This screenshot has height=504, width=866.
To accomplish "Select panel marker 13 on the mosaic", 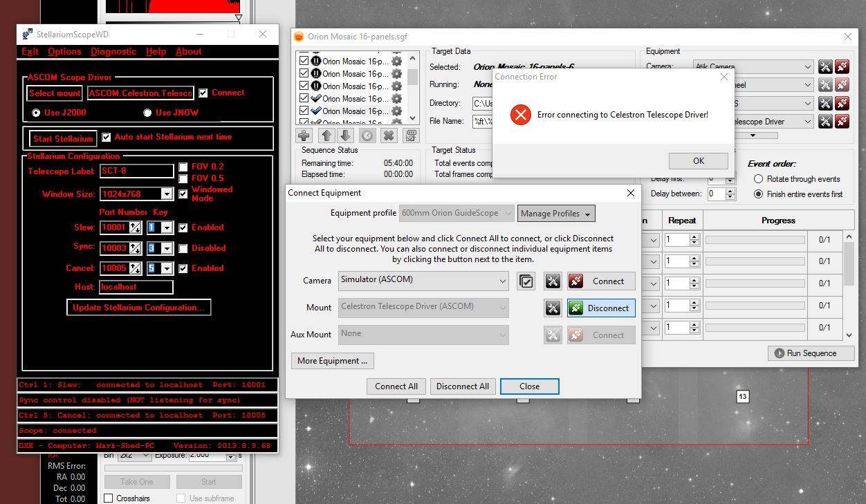I will (743, 397).
